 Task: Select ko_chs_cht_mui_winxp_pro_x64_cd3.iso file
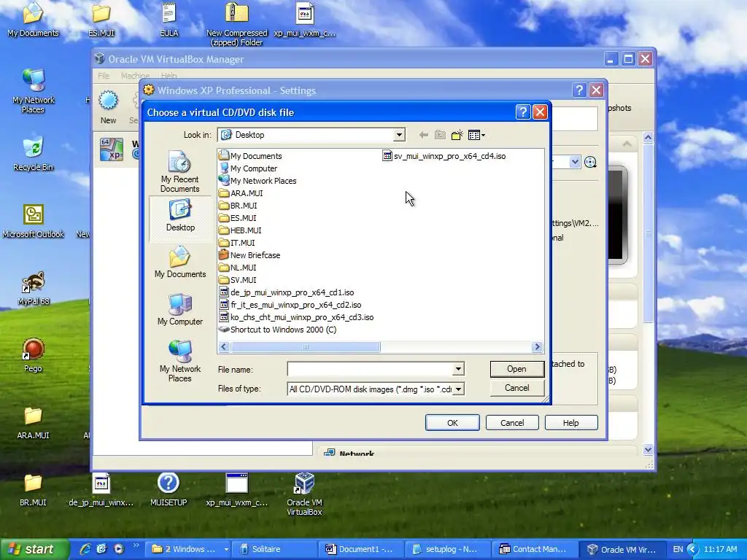pos(296,317)
